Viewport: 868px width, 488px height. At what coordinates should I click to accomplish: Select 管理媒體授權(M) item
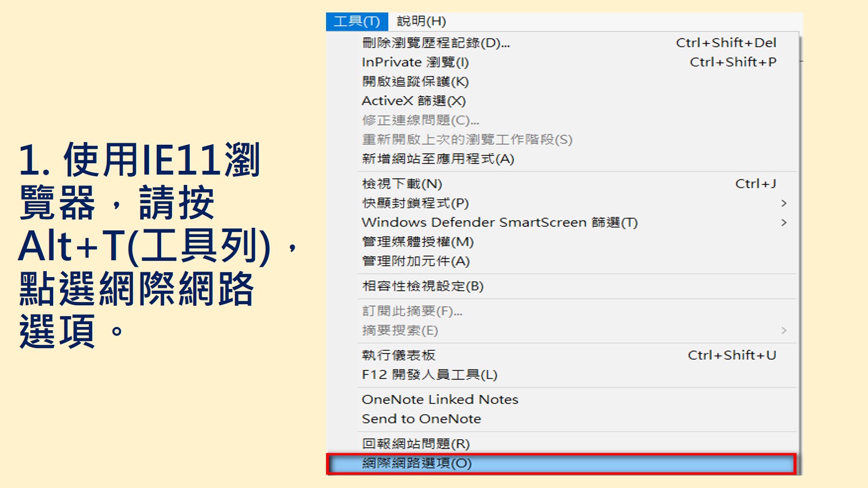pos(418,242)
